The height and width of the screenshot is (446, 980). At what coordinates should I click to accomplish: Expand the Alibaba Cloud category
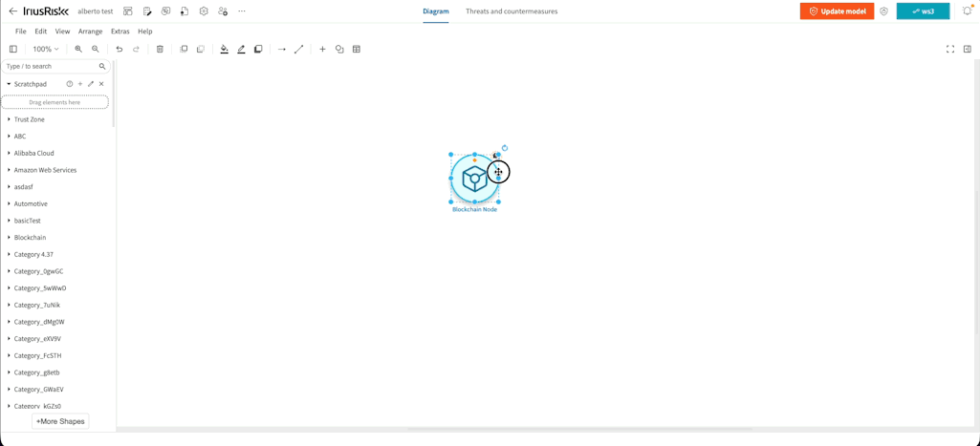(x=33, y=153)
